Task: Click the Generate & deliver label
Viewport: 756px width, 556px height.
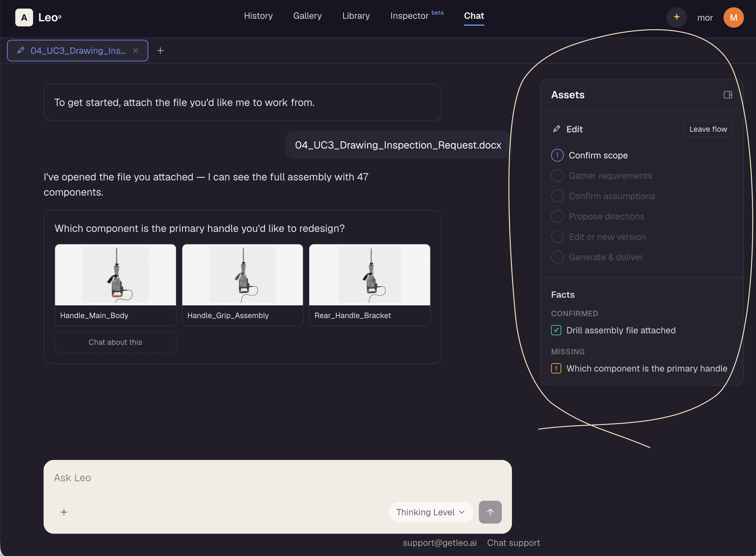Action: coord(605,257)
